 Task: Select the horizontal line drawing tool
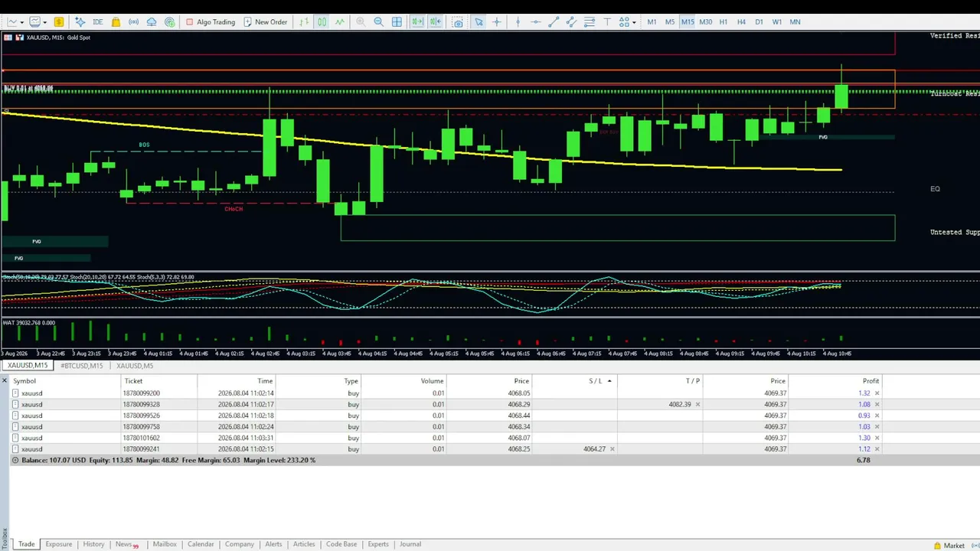(535, 22)
